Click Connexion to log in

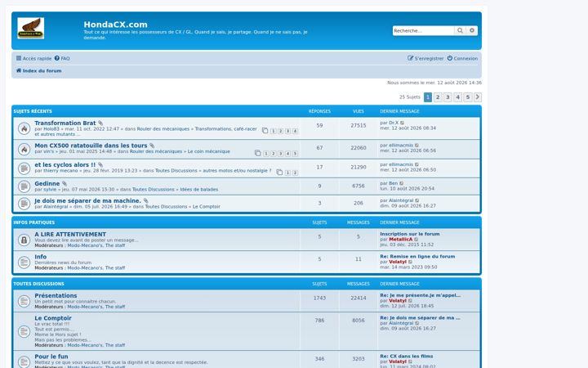pyautogui.click(x=462, y=59)
